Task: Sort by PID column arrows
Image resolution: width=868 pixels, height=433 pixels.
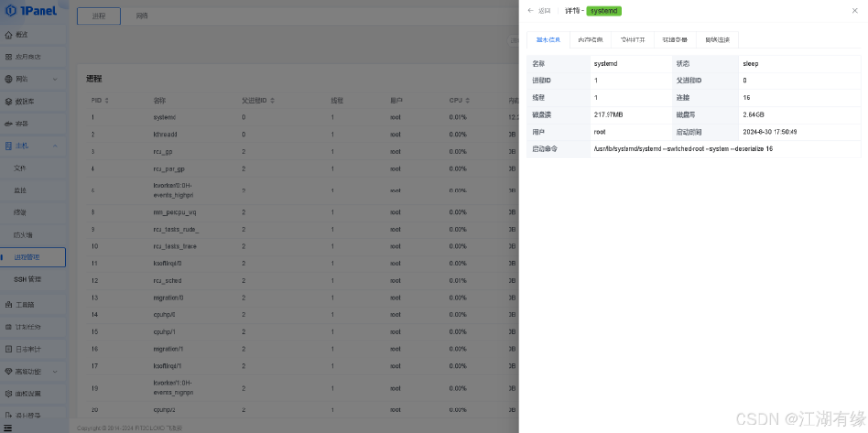Action: coord(107,101)
